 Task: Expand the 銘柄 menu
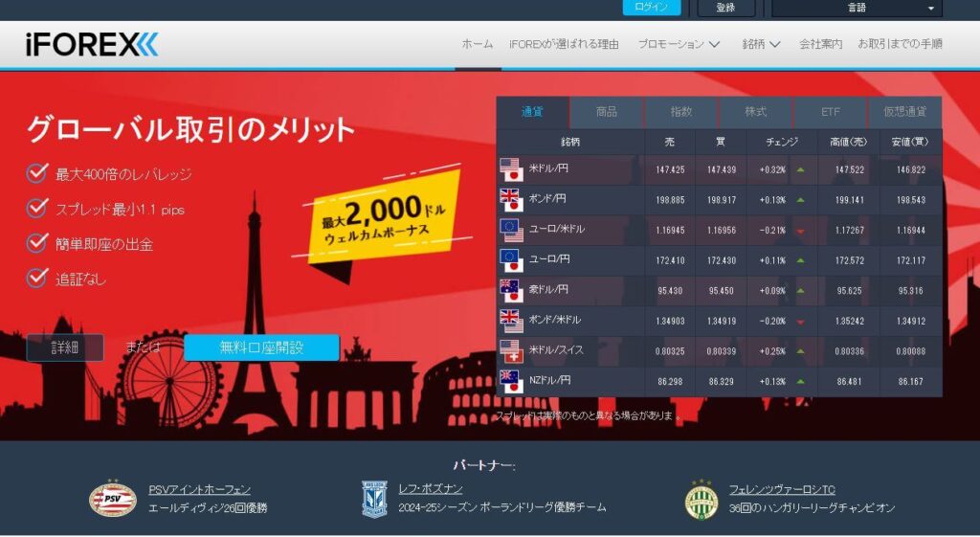pyautogui.click(x=761, y=44)
